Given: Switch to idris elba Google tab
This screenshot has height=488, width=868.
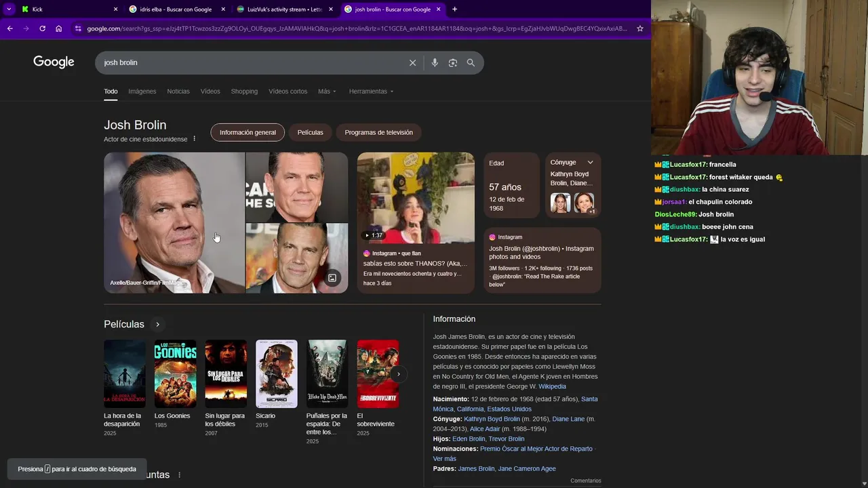Looking at the screenshot, I should 176,9.
